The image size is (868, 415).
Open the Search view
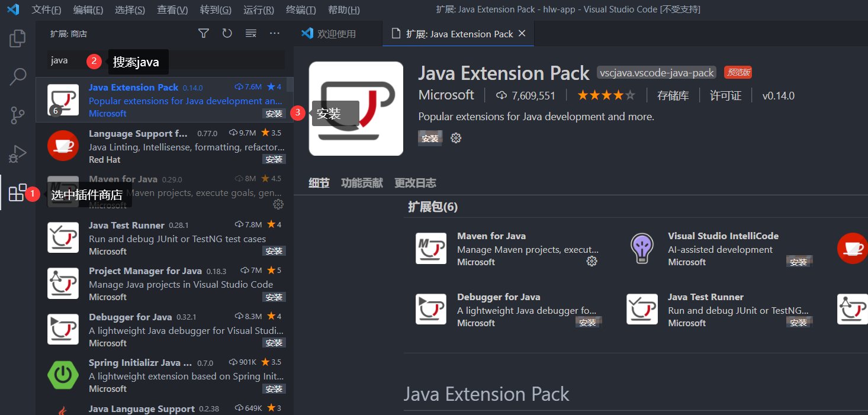pos(17,77)
